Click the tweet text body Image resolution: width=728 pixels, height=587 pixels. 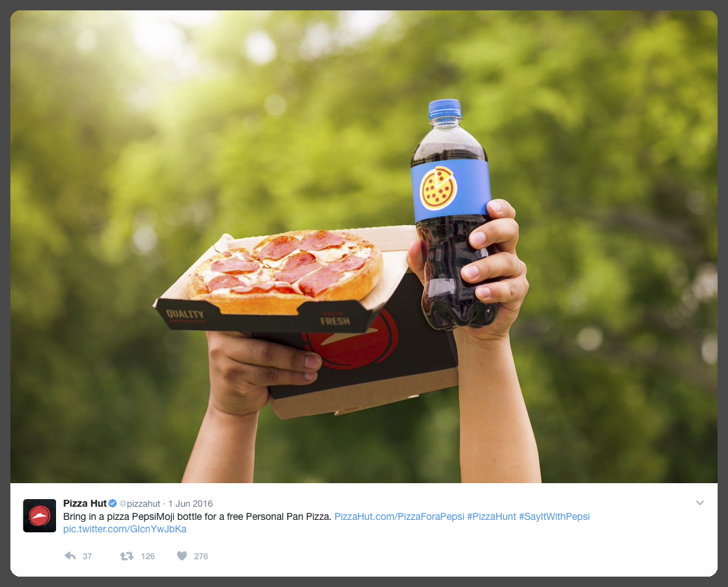(x=197, y=516)
